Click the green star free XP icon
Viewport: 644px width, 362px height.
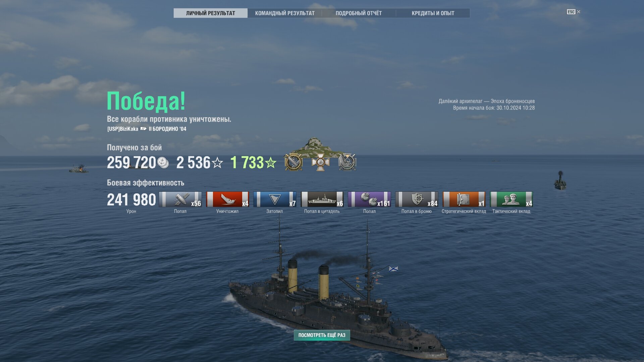pyautogui.click(x=271, y=163)
